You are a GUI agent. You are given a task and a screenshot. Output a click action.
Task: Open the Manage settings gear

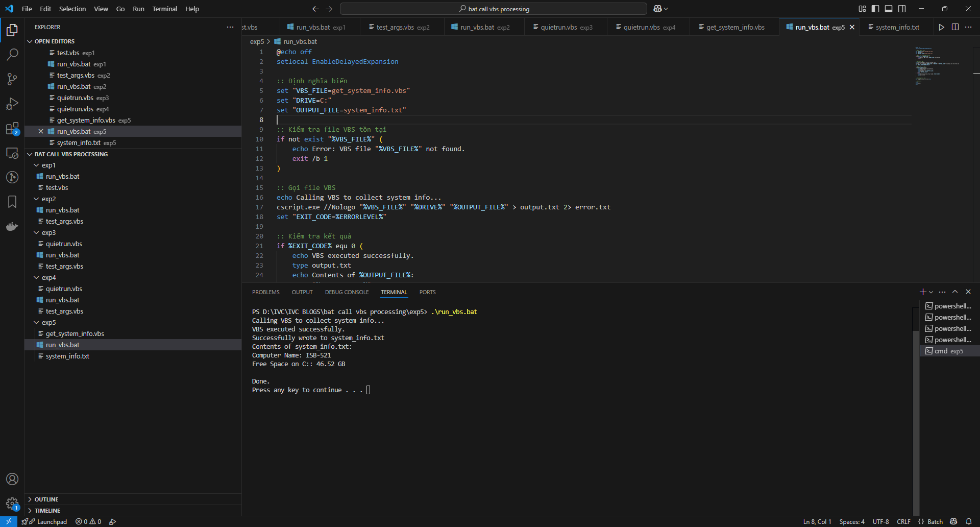click(x=12, y=504)
